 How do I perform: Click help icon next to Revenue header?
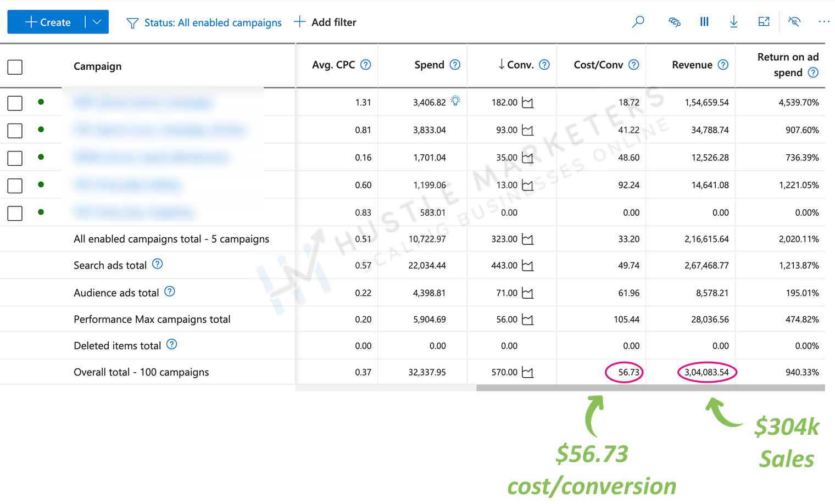[x=723, y=65]
